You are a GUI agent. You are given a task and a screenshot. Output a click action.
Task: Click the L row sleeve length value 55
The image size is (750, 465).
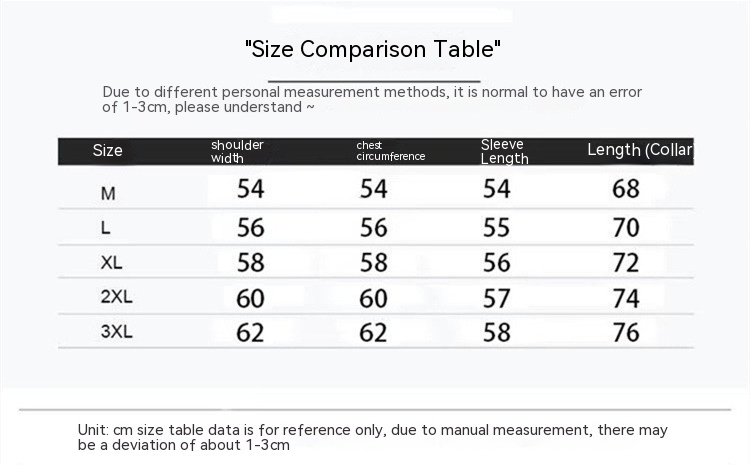(x=497, y=227)
